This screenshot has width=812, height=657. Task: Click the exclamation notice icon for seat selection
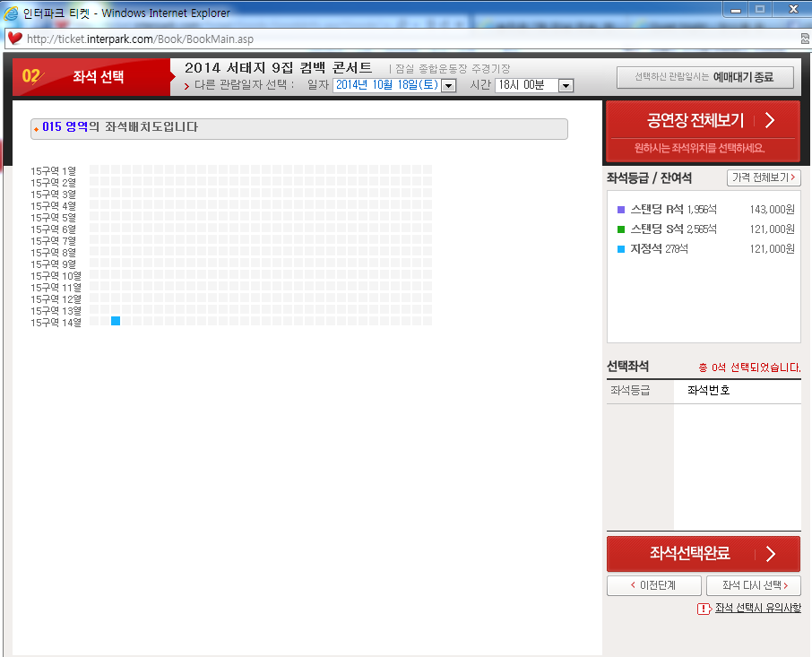tap(704, 609)
